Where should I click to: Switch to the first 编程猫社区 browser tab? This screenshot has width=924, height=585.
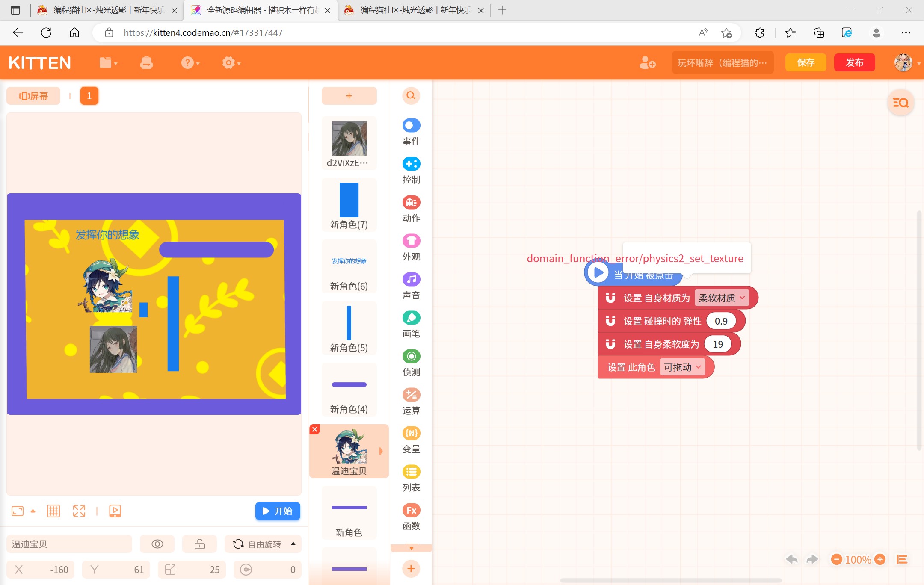pyautogui.click(x=107, y=10)
